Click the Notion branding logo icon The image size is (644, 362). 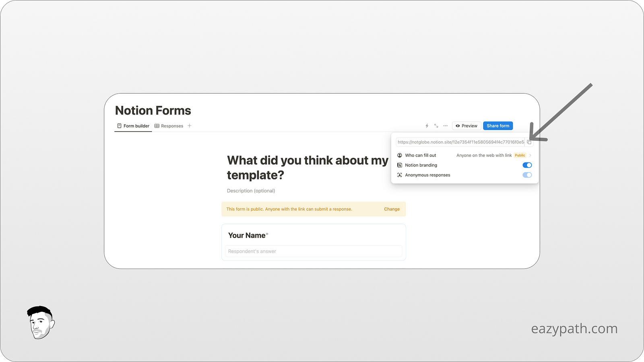[x=399, y=165]
